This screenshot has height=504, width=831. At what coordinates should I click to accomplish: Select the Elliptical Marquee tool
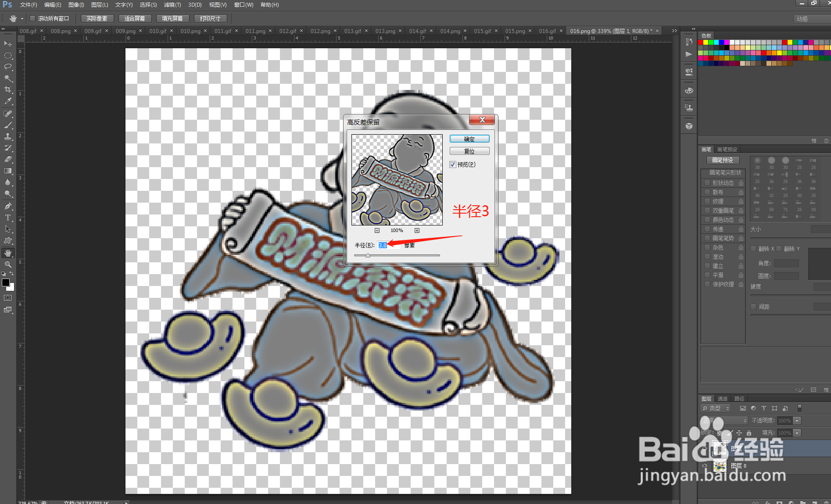(8, 55)
